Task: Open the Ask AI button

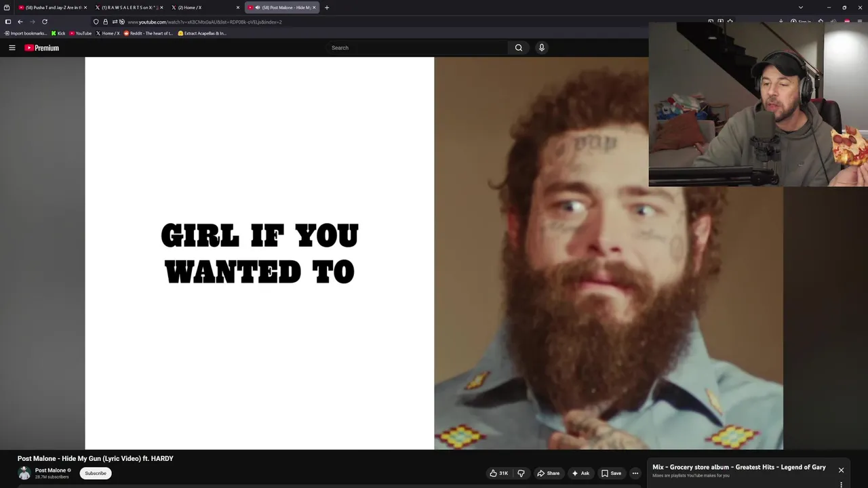Action: pos(580,473)
